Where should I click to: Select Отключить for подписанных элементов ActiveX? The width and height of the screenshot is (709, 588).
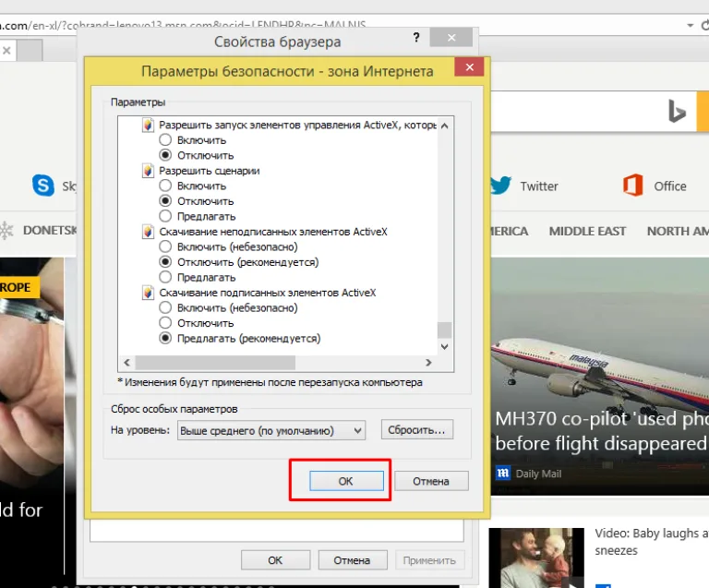[x=165, y=323]
